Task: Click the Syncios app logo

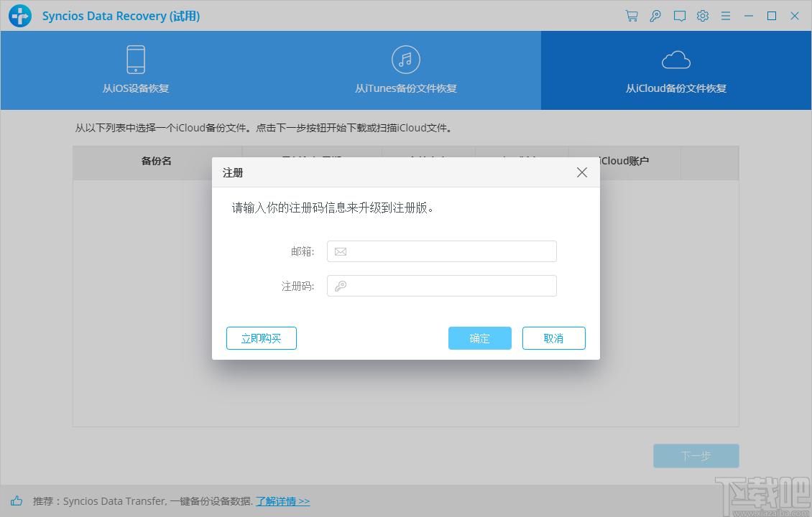Action: (x=20, y=16)
